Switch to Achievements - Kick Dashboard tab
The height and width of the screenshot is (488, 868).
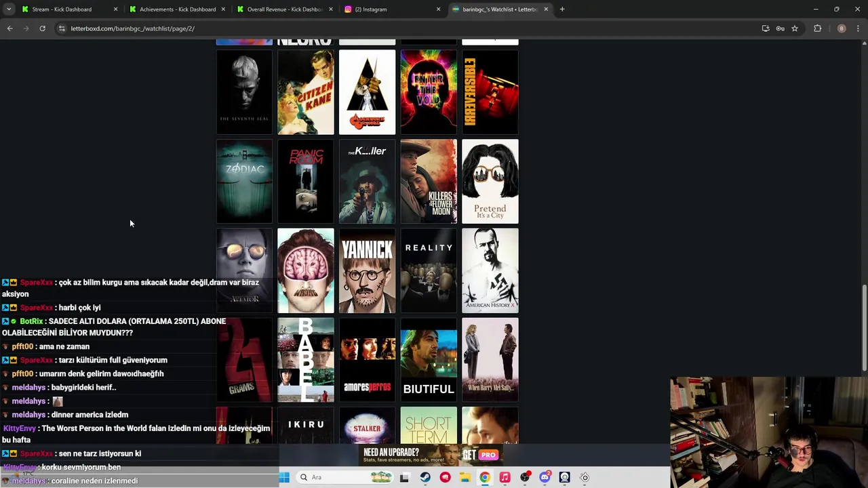178,9
